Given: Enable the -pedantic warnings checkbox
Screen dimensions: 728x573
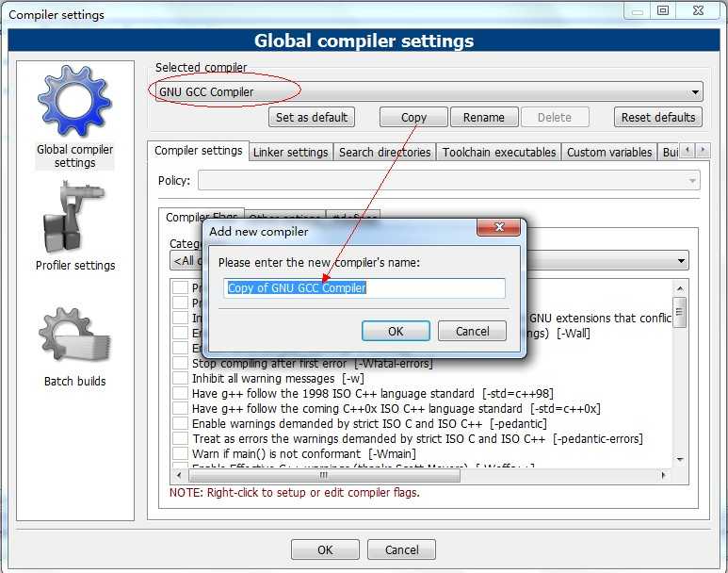Looking at the screenshot, I should pyautogui.click(x=180, y=423).
